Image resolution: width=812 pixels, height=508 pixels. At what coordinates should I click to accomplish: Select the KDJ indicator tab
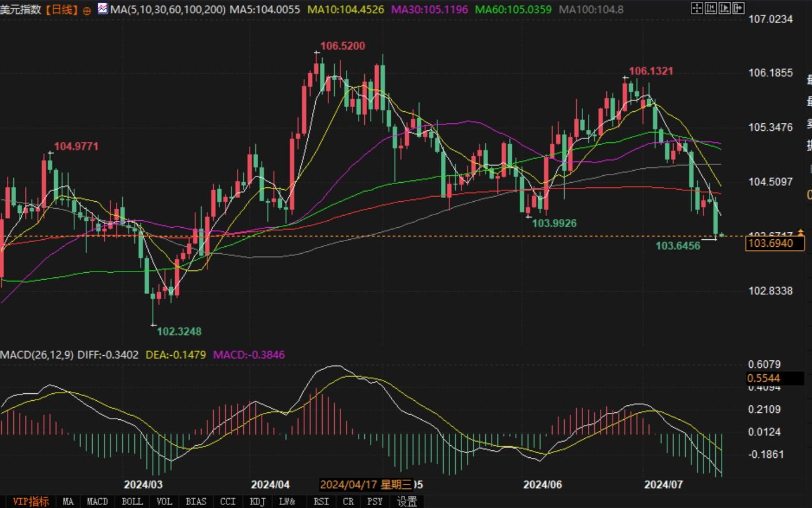click(257, 502)
